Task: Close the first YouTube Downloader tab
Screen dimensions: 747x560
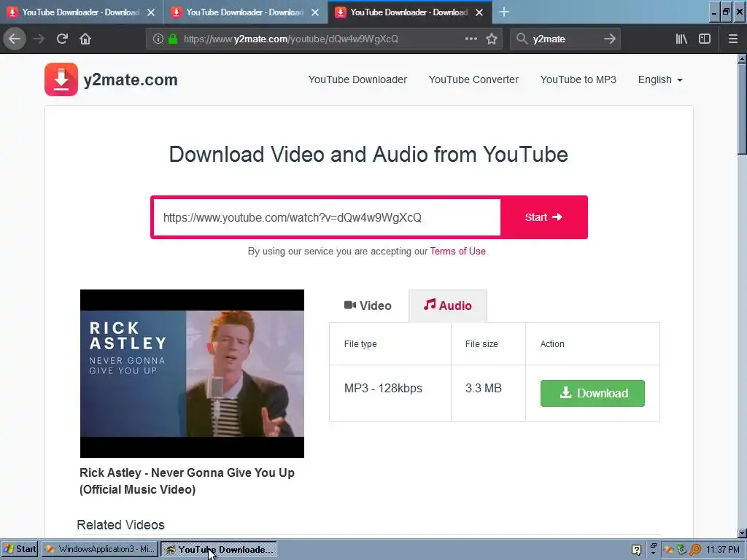Action: (151, 13)
